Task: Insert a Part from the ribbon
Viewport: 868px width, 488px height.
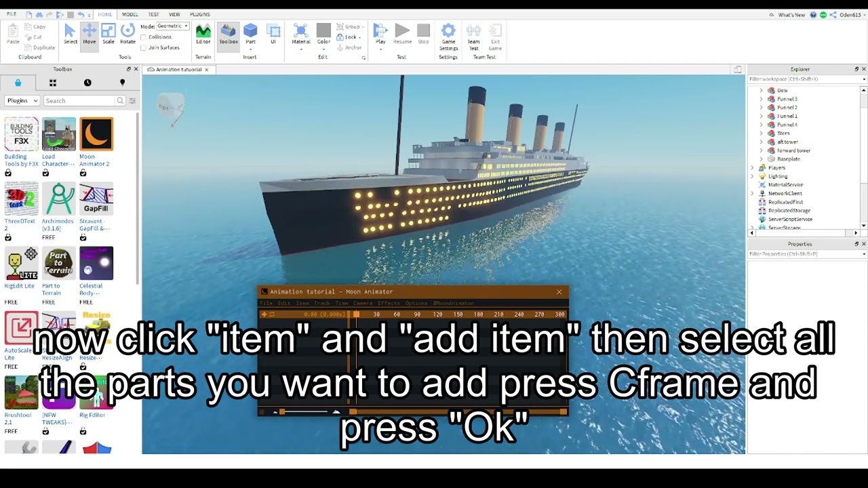Action: point(250,34)
